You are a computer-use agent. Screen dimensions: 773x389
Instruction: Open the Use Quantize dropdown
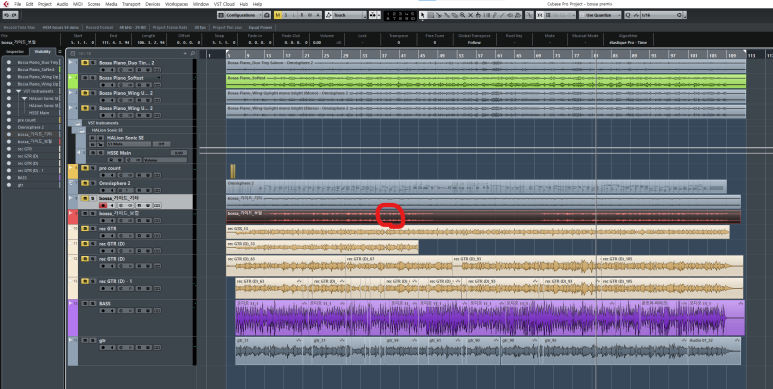[599, 15]
